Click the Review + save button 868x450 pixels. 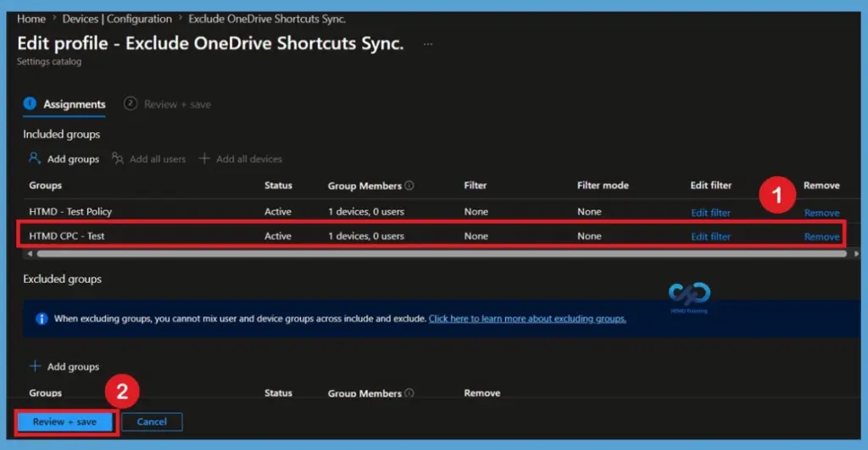point(64,422)
